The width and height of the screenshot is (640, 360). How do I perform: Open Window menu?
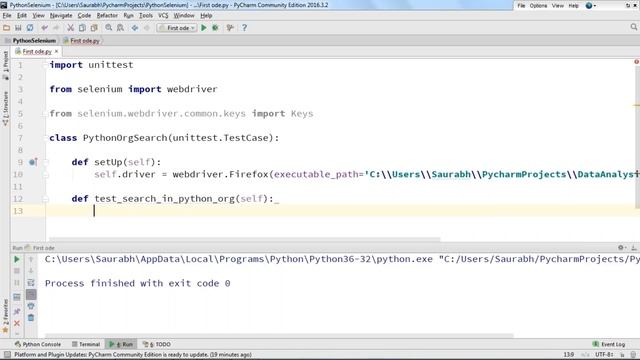coord(184,16)
